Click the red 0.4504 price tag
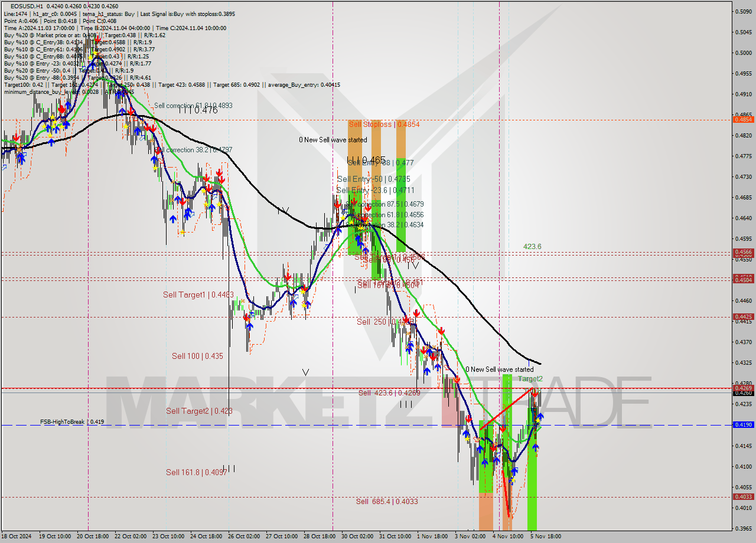This screenshot has height=543, width=756. tap(743, 280)
